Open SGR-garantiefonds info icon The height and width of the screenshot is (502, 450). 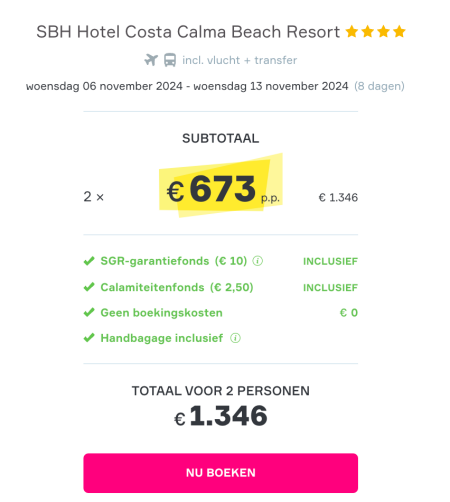(257, 261)
